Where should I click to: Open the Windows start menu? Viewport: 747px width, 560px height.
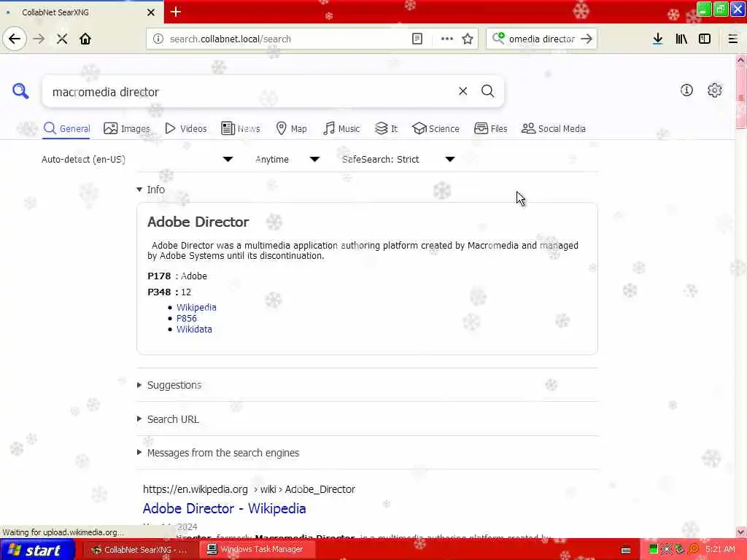pos(37,550)
